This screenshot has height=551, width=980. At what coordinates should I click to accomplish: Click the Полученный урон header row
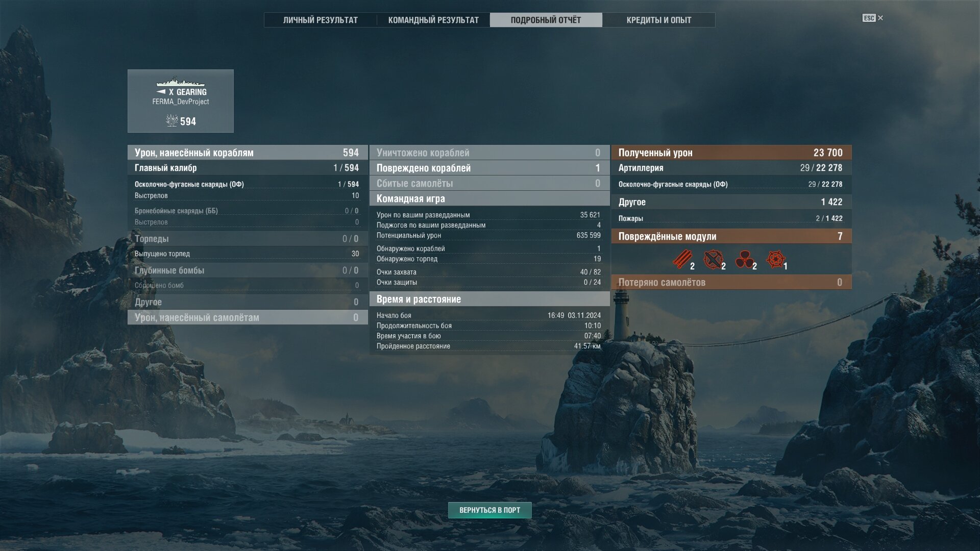tap(731, 153)
